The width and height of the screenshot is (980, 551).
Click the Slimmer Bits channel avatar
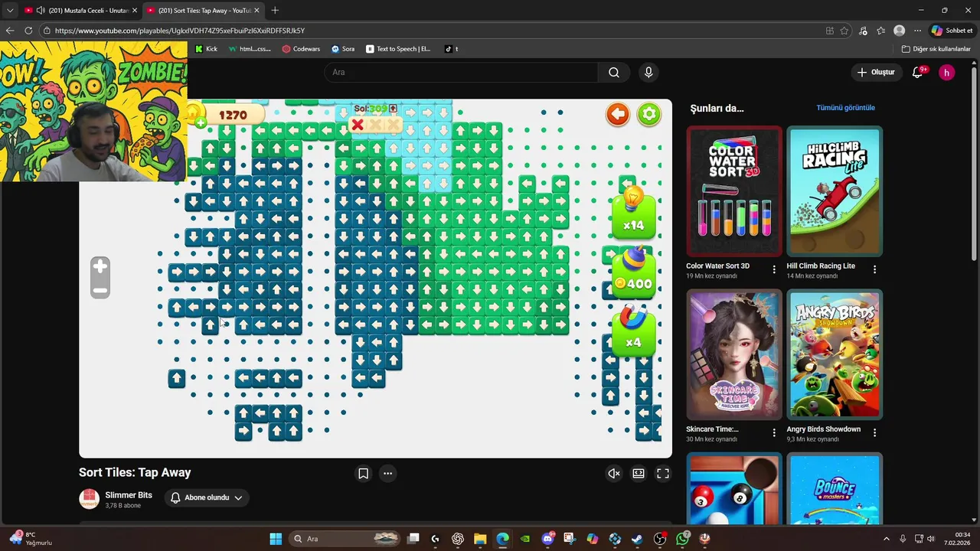[x=90, y=499]
